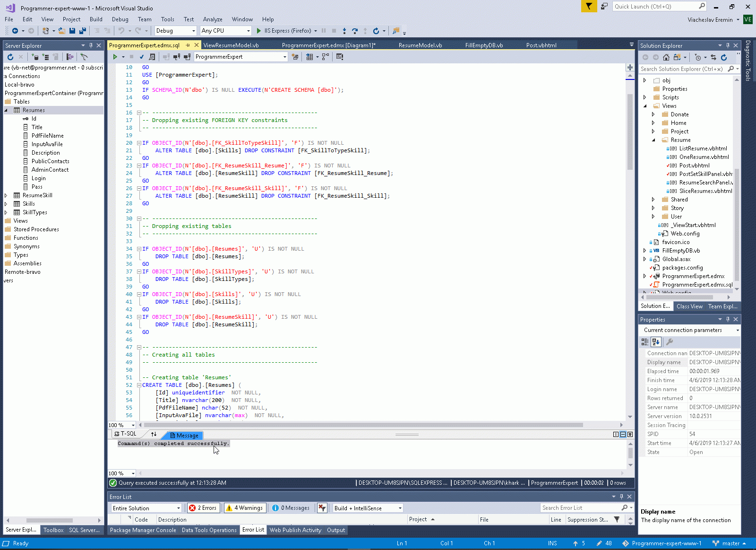Open the Analyze menu
Image resolution: width=756 pixels, height=550 pixels.
pos(213,19)
